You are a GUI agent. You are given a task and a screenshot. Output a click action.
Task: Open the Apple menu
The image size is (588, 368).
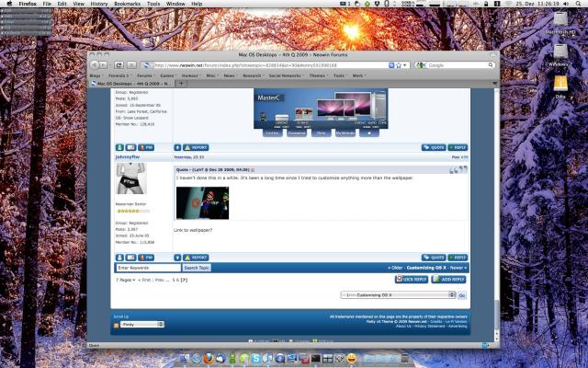click(9, 4)
